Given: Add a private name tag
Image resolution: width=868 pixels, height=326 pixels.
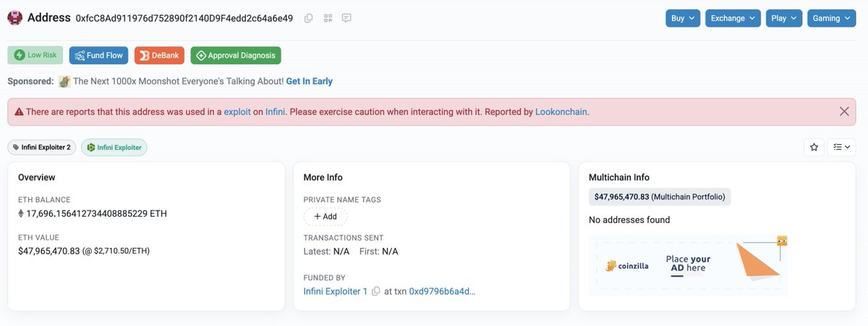Looking at the screenshot, I should tap(325, 217).
